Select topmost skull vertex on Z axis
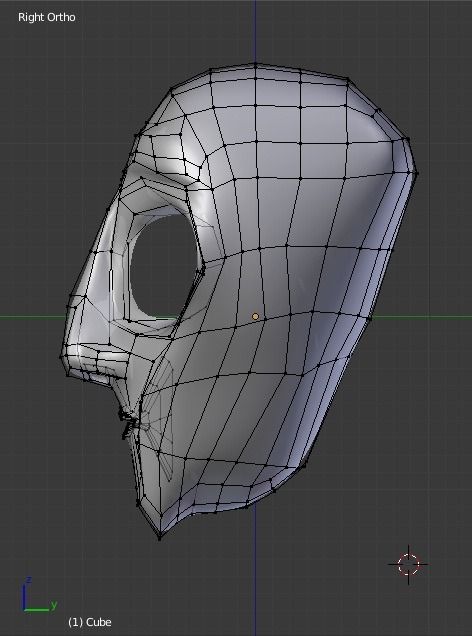Viewport: 472px width, 636px height. (255, 65)
